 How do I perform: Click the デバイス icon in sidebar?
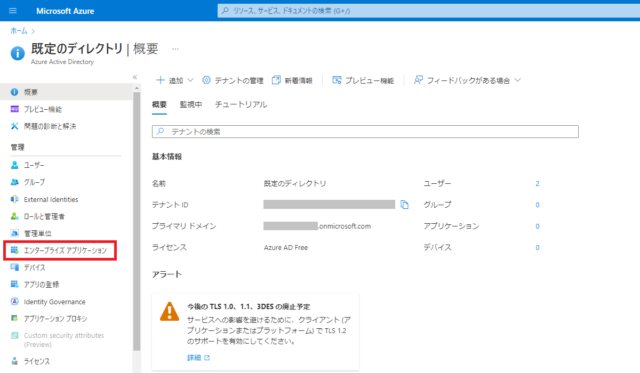14,267
